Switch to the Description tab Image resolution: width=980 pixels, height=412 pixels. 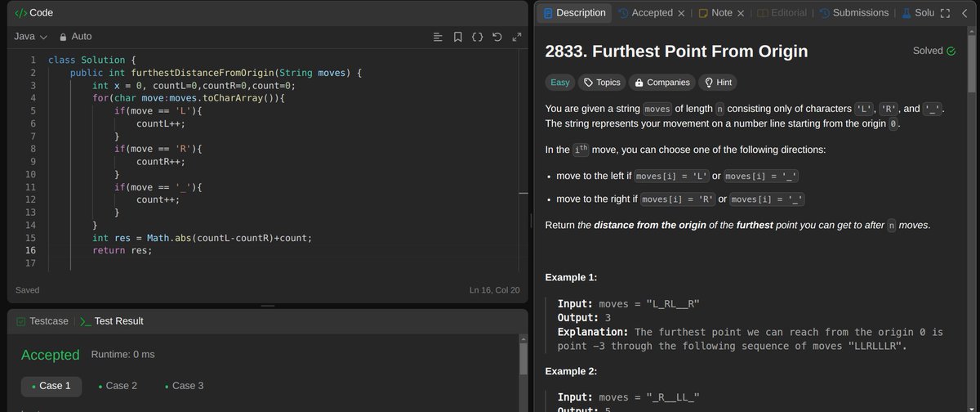click(x=573, y=13)
